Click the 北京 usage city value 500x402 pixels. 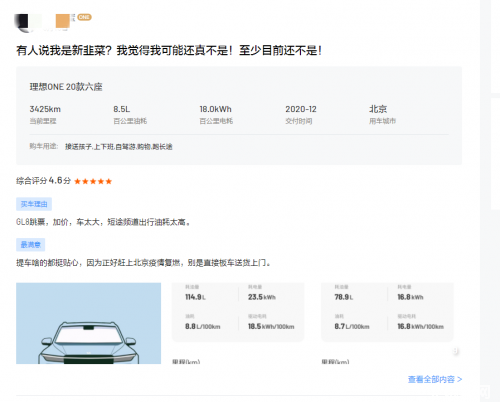pos(378,109)
